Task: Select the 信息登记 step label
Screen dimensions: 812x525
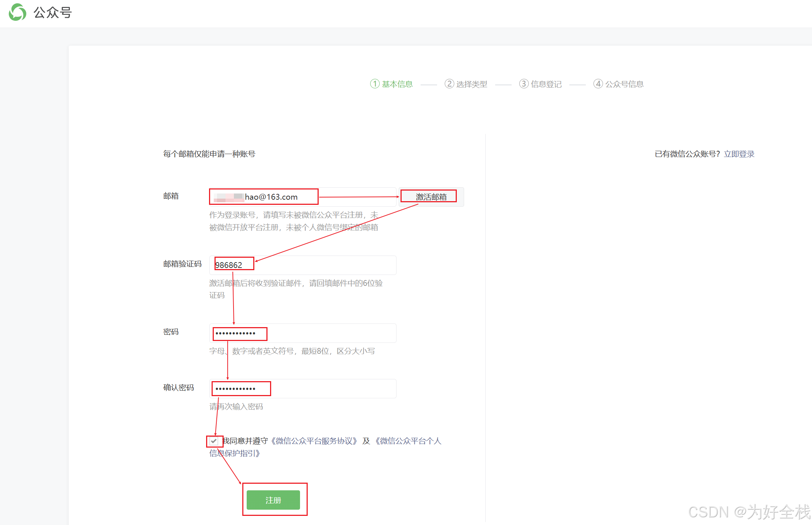Action: pyautogui.click(x=546, y=84)
